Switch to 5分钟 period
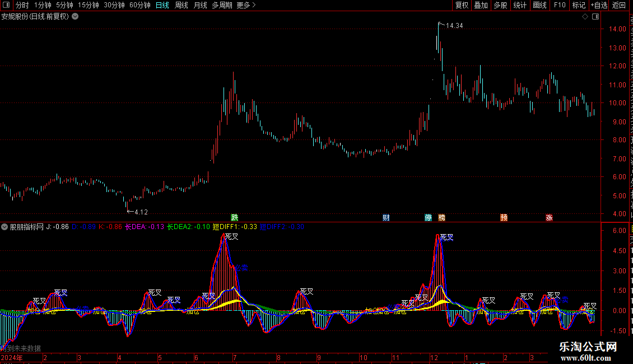The height and width of the screenshot is (364, 633). coord(64,5)
